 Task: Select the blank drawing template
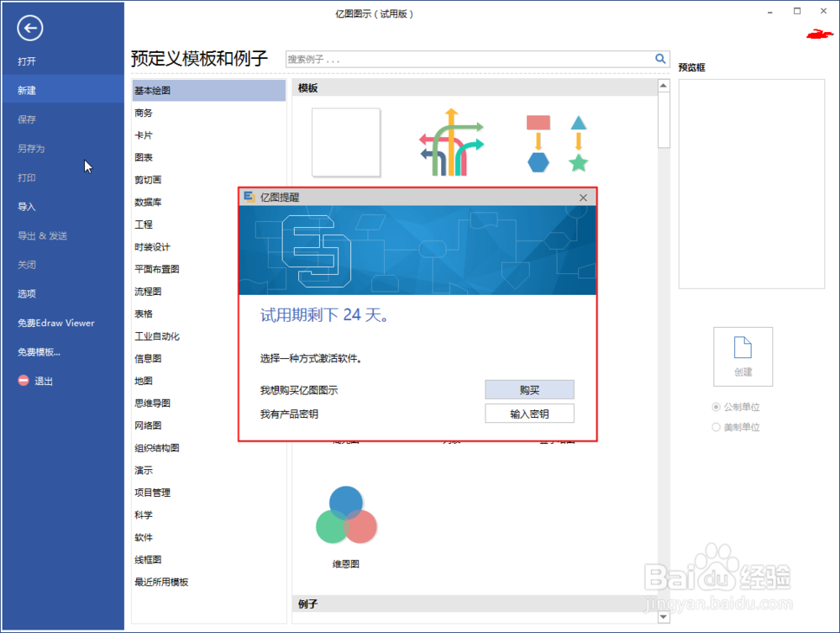345,143
